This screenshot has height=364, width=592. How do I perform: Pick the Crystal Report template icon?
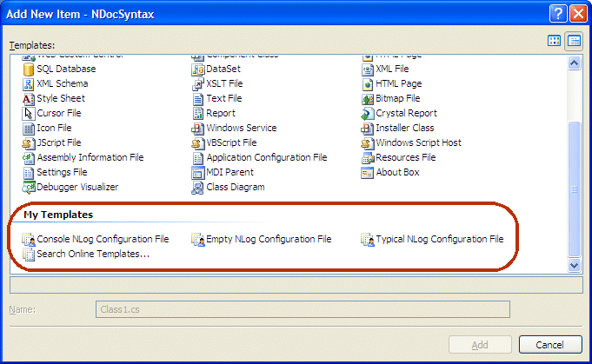click(369, 113)
